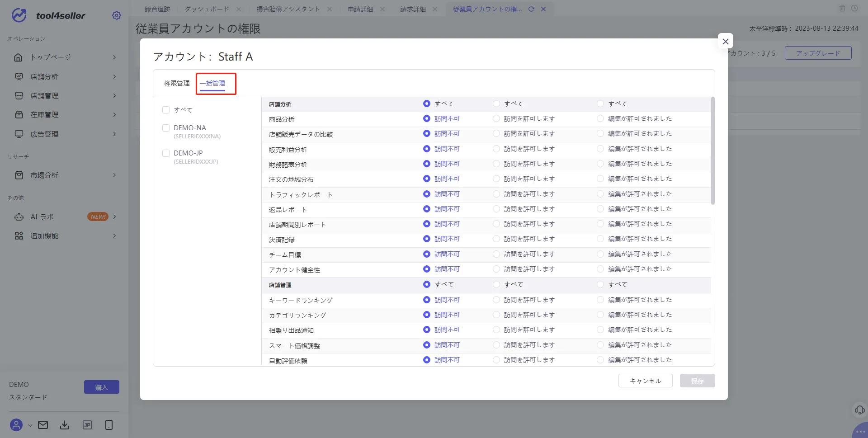
Task: Open the 競合追跡 page tab
Action: pos(157,9)
